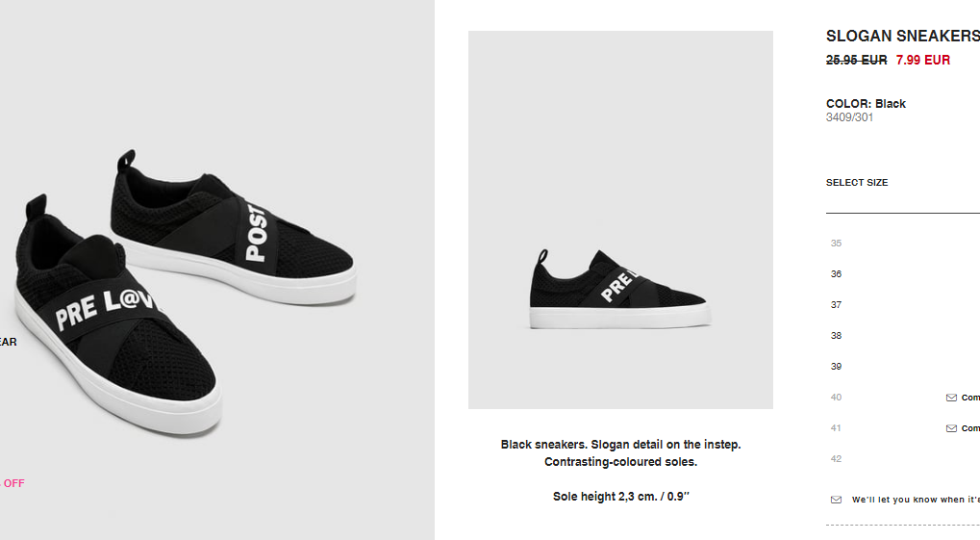980x540 pixels.
Task: Click the SLOGAN SNEAKERS product title
Action: coord(902,37)
